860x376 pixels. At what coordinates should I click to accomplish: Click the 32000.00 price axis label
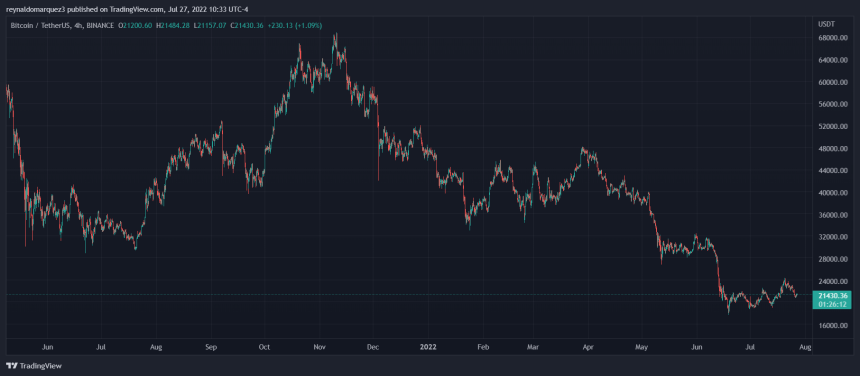pyautogui.click(x=833, y=237)
